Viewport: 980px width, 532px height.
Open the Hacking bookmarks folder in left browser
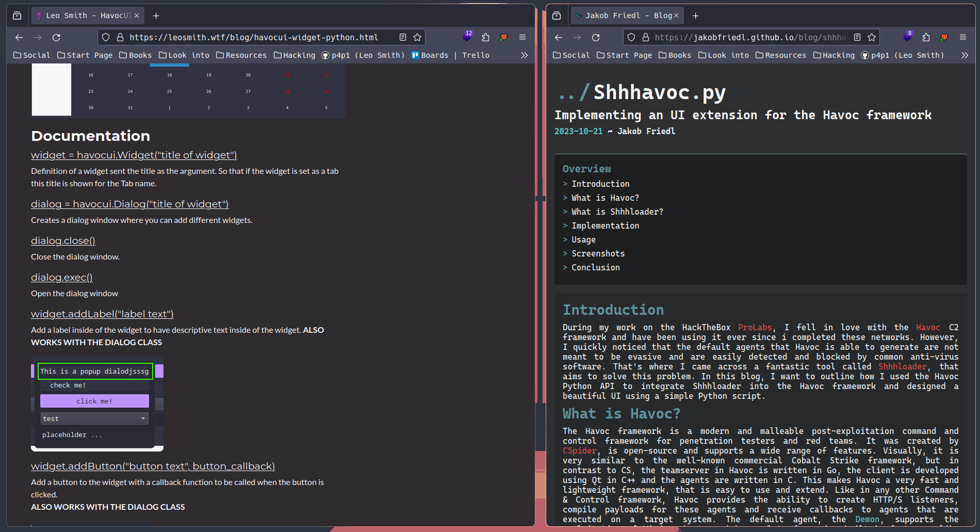pyautogui.click(x=294, y=55)
